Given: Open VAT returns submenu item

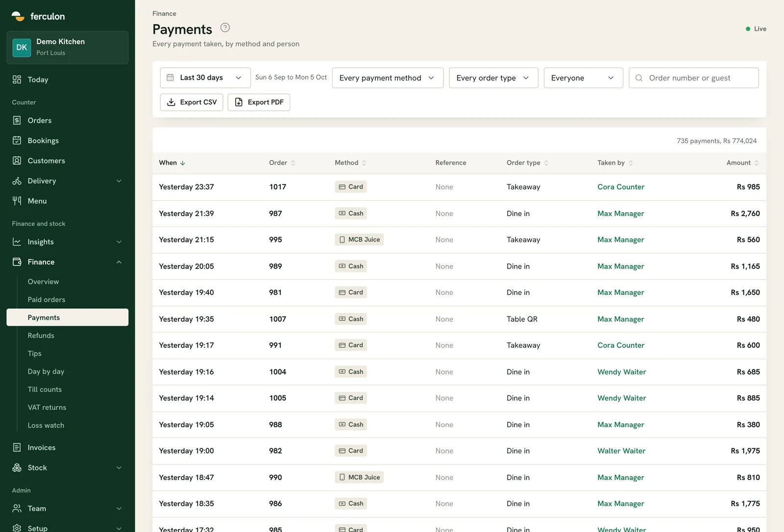Looking at the screenshot, I should click(x=47, y=408).
